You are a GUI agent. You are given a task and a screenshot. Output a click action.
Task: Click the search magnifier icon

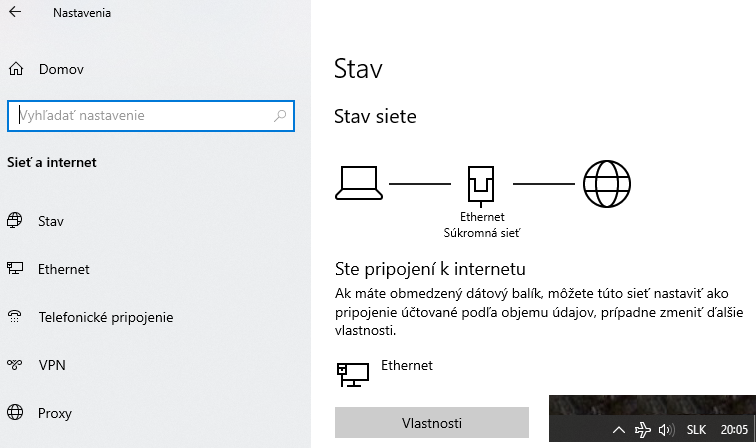(281, 116)
